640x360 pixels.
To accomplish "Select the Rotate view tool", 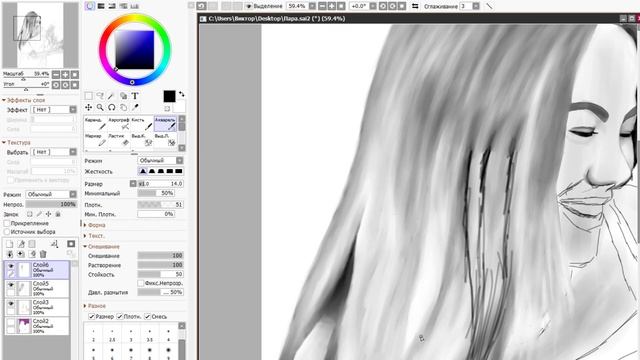I will pos(111,107).
